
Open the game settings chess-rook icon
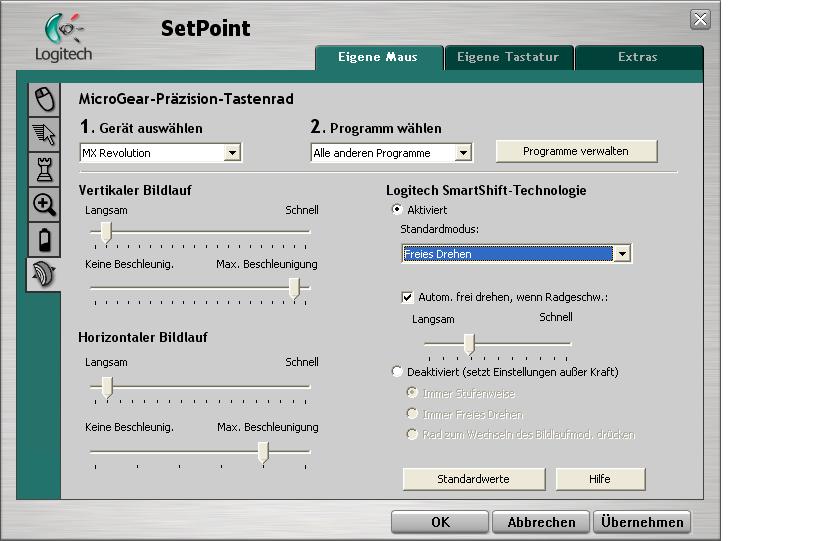[44, 169]
